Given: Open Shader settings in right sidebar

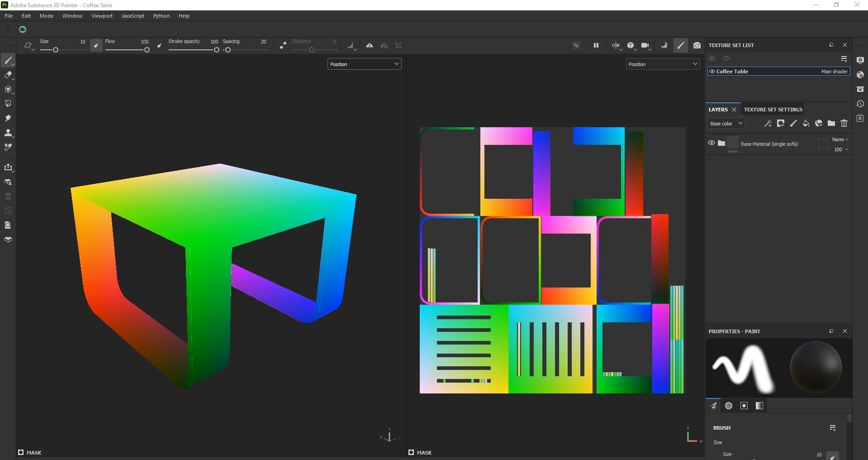Looking at the screenshot, I should pyautogui.click(x=860, y=75).
